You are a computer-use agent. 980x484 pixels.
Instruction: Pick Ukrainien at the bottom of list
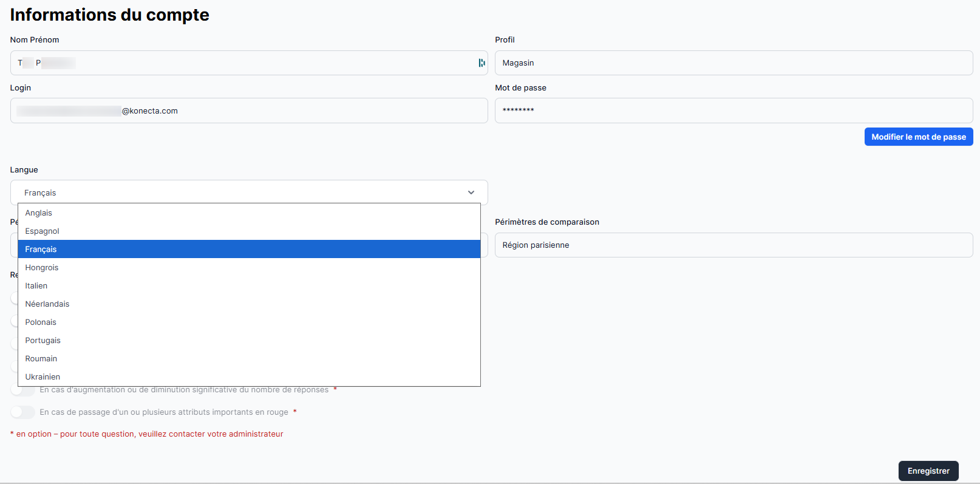(x=43, y=377)
